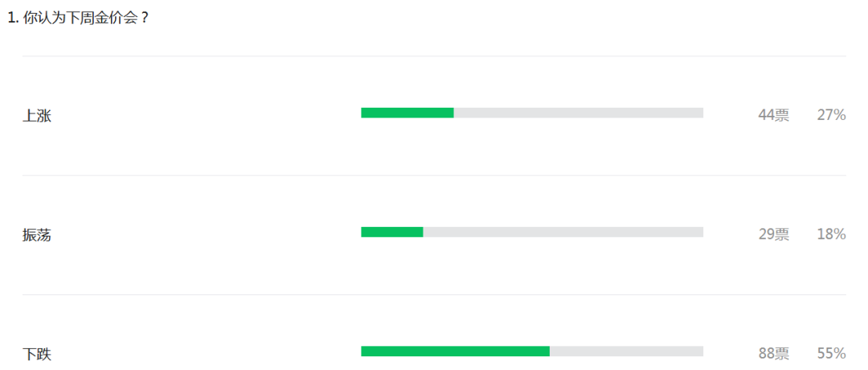Click the 29票 vote count
Screen dimensions: 868x370
pyautogui.click(x=774, y=235)
